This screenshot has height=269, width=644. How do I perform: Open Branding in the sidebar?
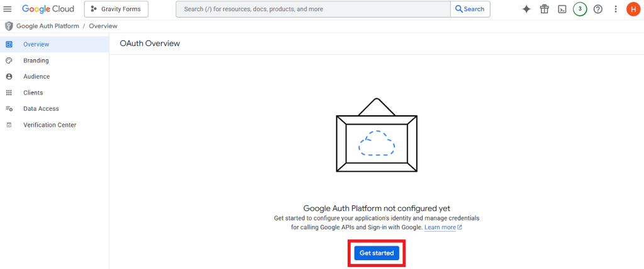54,60
